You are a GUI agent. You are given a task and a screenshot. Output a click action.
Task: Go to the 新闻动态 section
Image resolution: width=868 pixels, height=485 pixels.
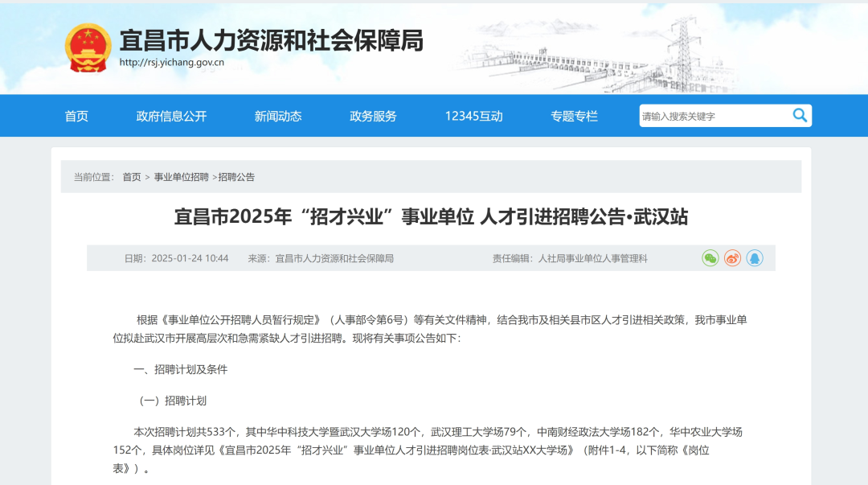(x=278, y=116)
